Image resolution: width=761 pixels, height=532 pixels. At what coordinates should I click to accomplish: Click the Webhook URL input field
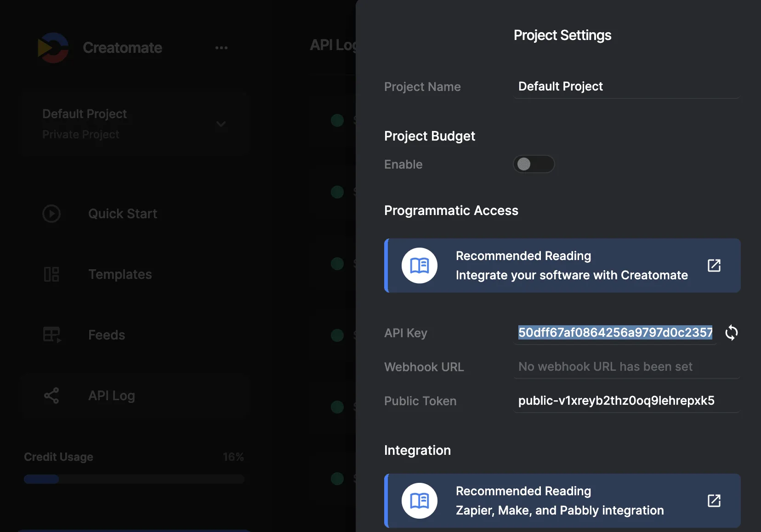pyautogui.click(x=626, y=367)
